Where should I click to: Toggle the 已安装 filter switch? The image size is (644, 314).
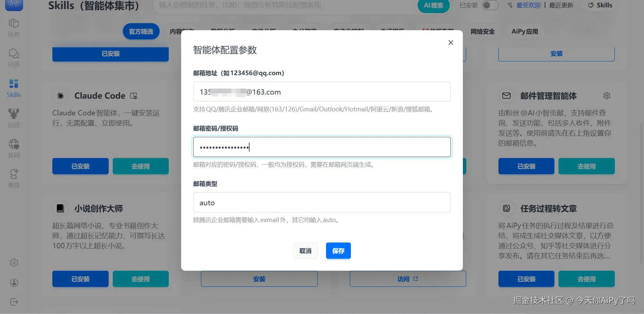(490, 5)
